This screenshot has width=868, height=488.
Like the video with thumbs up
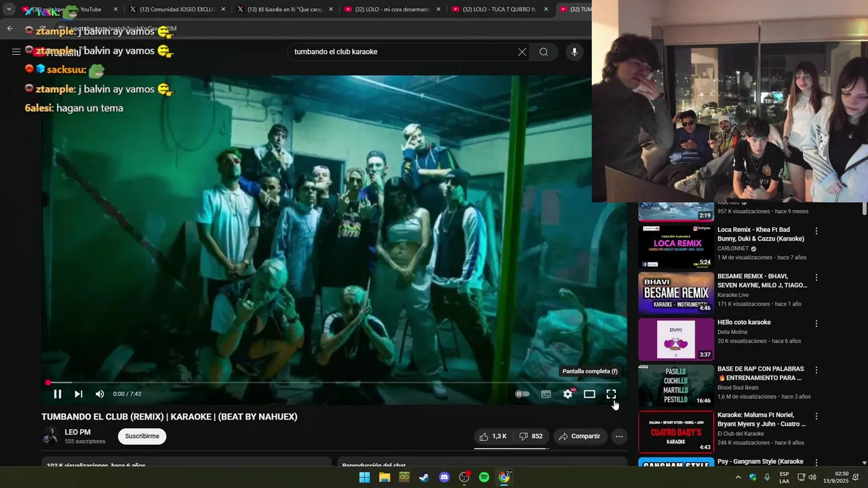pyautogui.click(x=493, y=436)
